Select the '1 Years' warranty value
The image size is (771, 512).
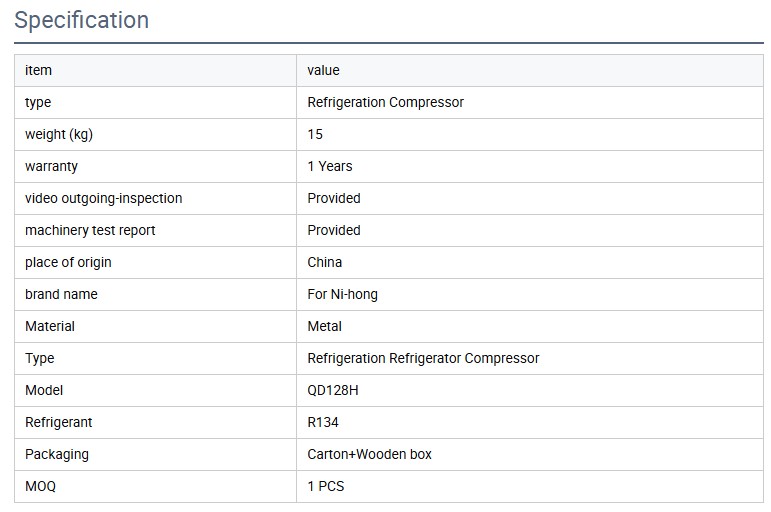[x=330, y=166]
